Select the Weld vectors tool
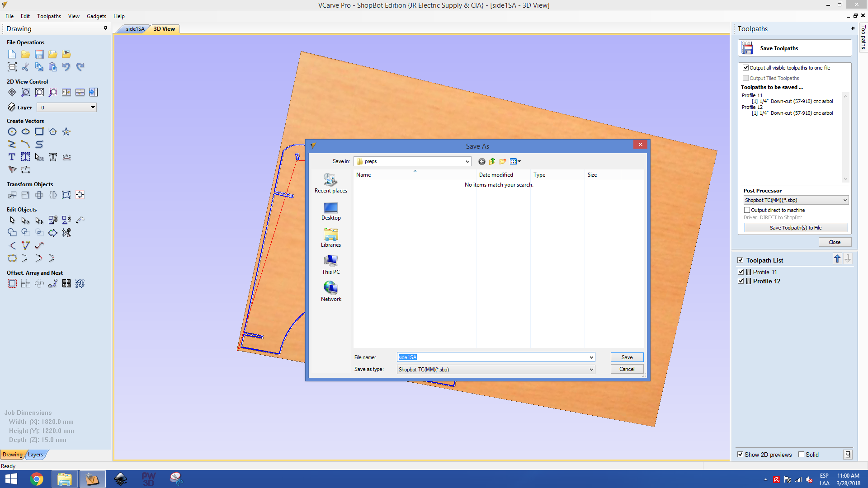Viewport: 868px width, 488px height. (x=12, y=232)
